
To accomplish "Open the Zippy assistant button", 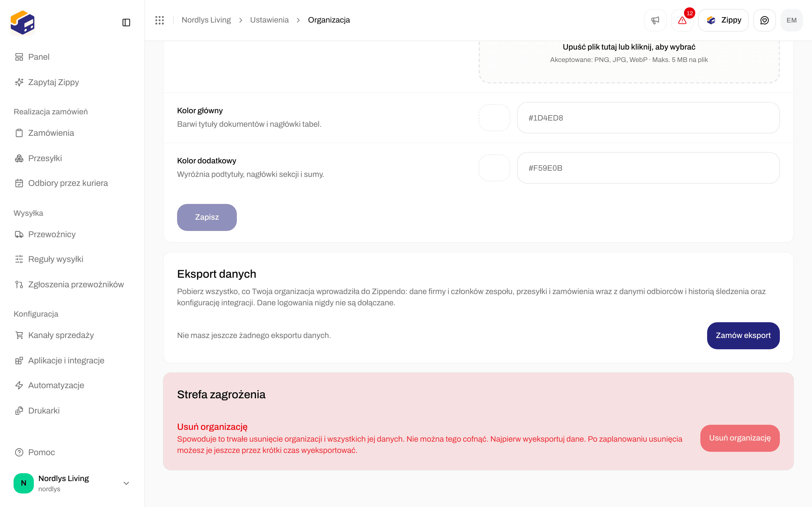I will click(x=723, y=20).
